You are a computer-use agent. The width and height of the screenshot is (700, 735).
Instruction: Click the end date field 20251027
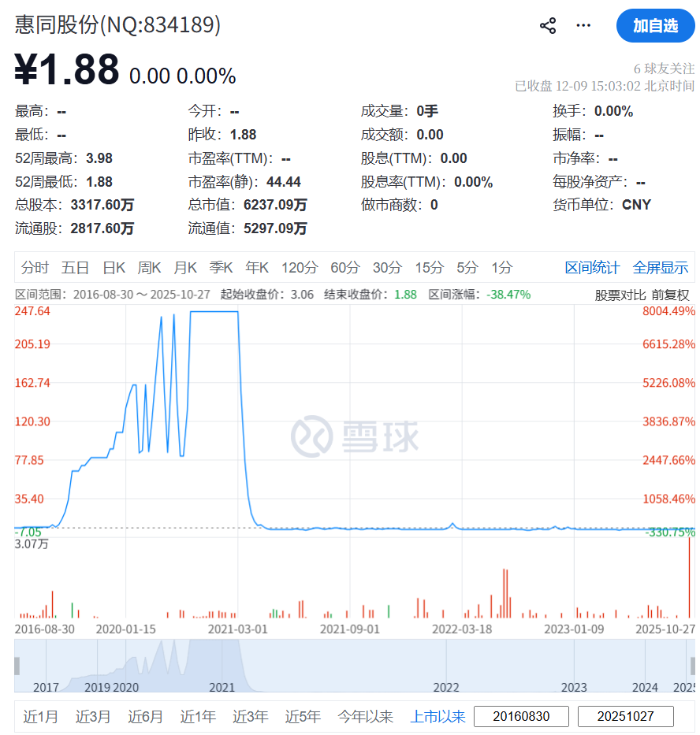click(626, 717)
